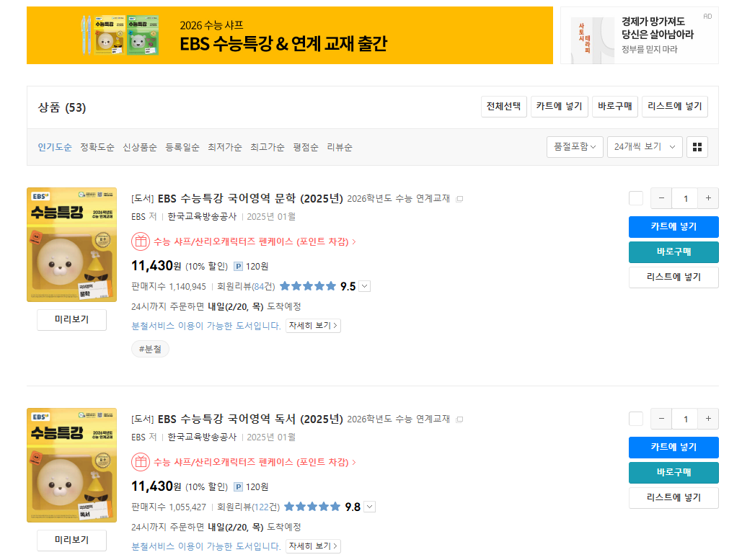Buy 문학 book now with 바로구매
Screen dimensions: 742x560
tap(673, 252)
